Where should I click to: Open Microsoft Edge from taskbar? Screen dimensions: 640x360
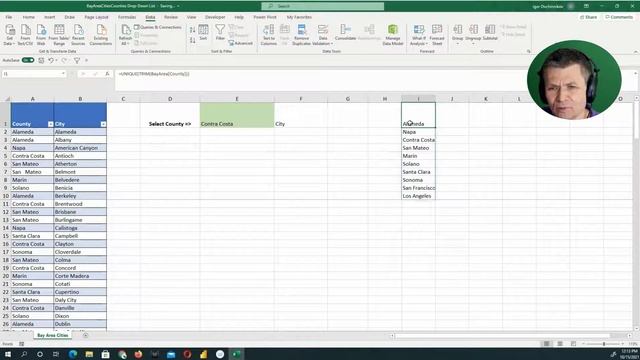click(73, 354)
